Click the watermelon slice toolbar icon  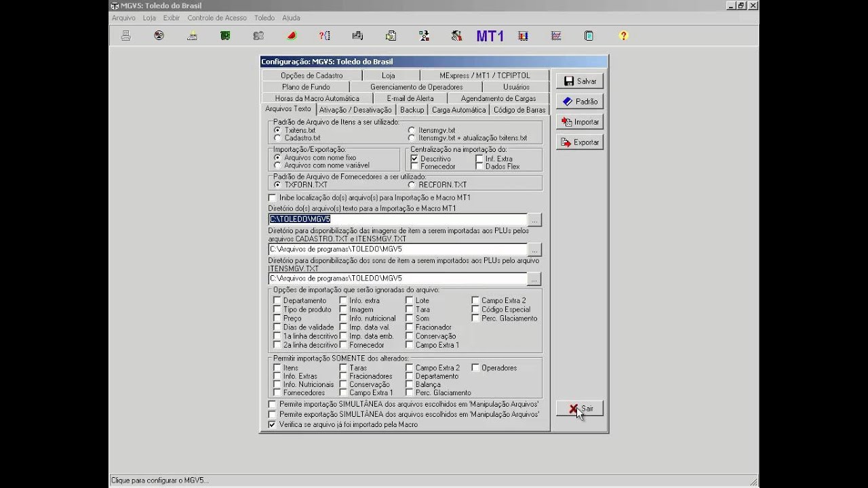[292, 36]
